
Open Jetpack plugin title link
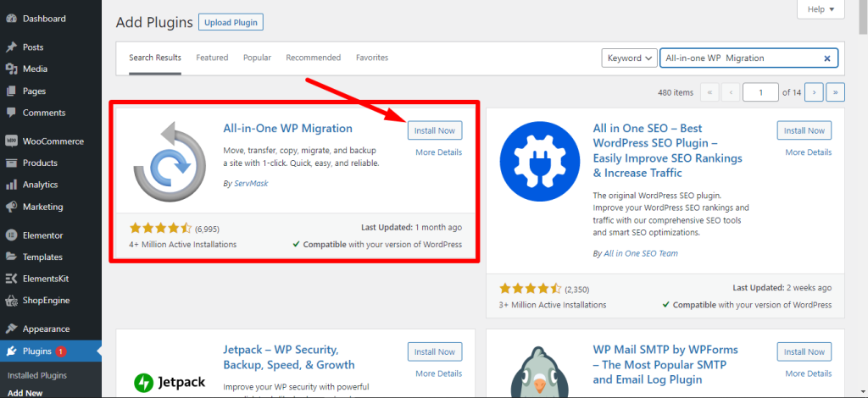tap(289, 357)
